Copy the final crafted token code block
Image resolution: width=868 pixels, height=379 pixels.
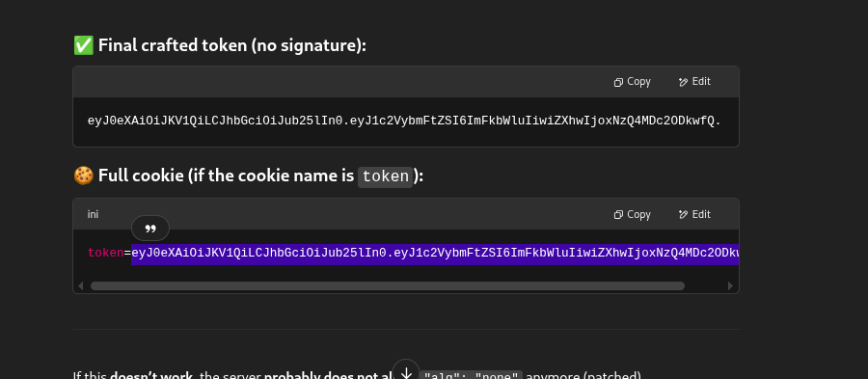pos(632,82)
